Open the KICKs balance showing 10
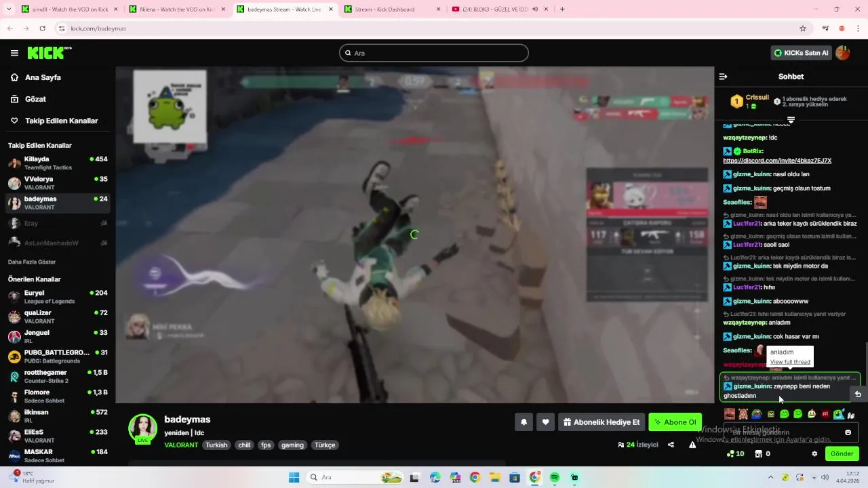This screenshot has width=868, height=488. (x=735, y=453)
